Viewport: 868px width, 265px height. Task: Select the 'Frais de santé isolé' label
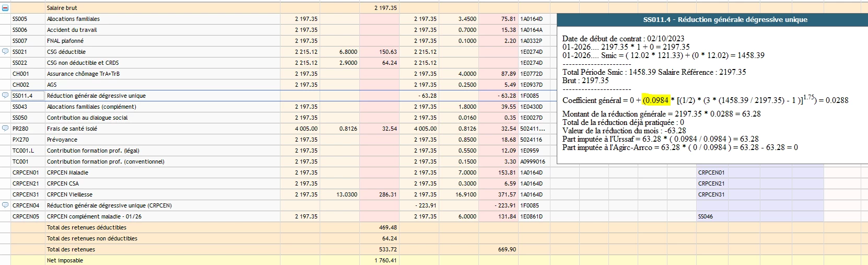pos(72,129)
